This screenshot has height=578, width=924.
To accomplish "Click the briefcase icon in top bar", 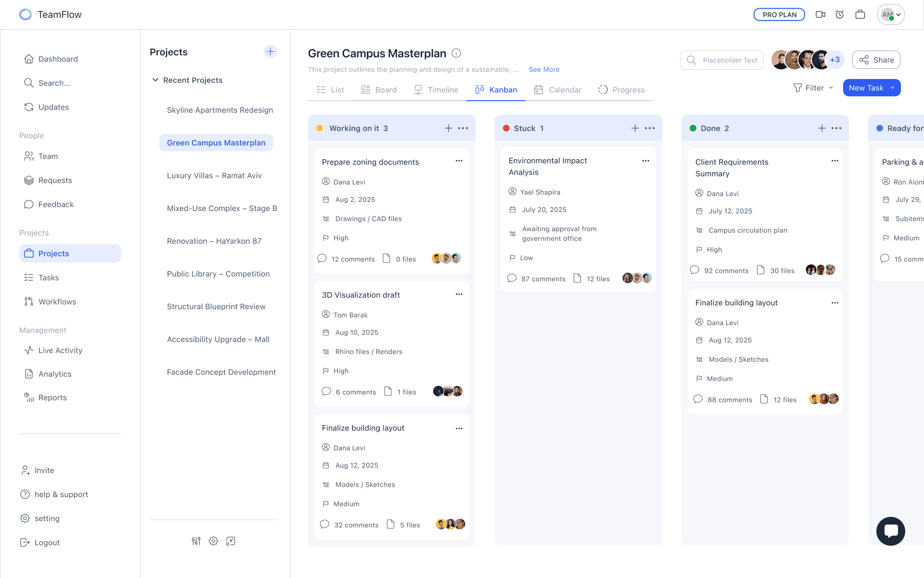I will 860,14.
